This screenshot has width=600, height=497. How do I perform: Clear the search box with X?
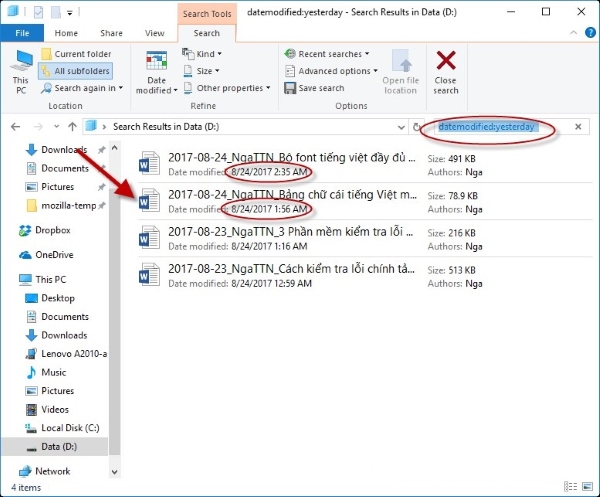coord(578,127)
